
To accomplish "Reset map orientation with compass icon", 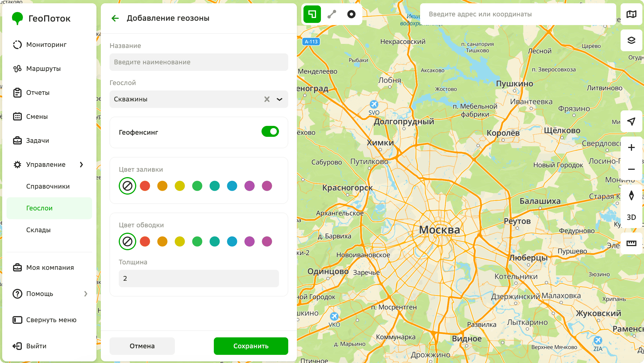I will 631,195.
